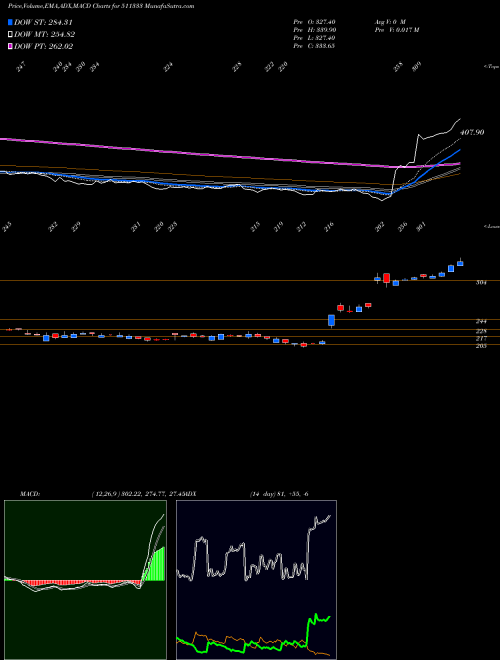The image size is (500, 660).
Task: Open the dark blue ADX chart panel
Action: pos(256,580)
